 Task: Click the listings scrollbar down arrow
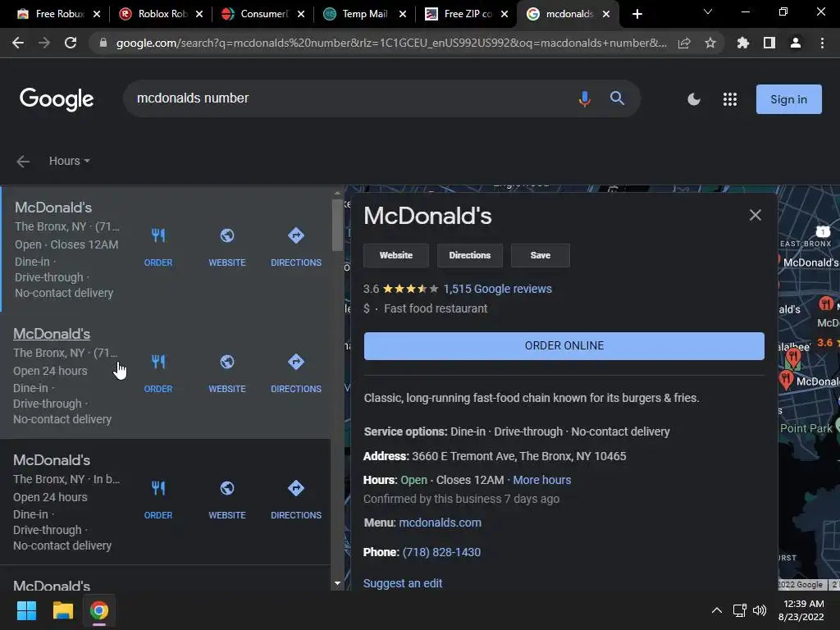[x=337, y=583]
